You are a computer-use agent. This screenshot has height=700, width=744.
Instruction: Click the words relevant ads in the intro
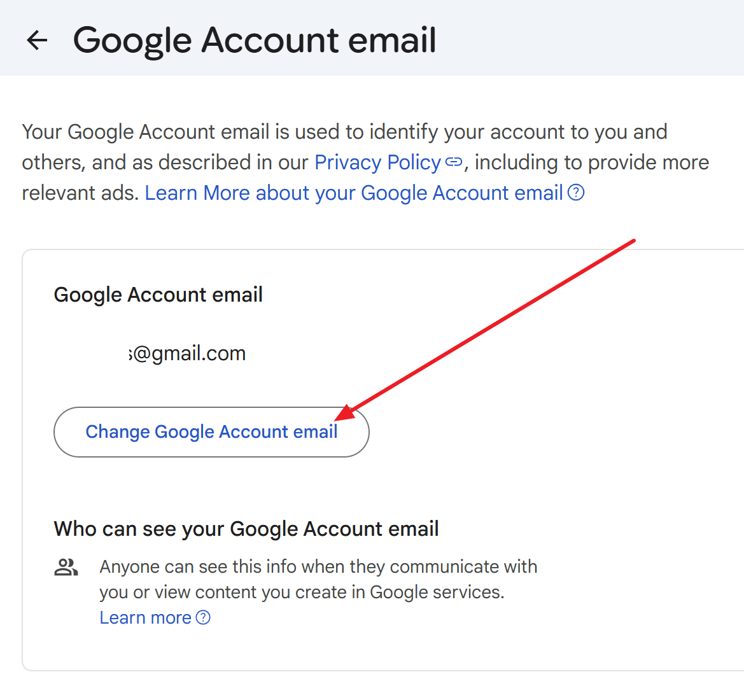pos(80,193)
